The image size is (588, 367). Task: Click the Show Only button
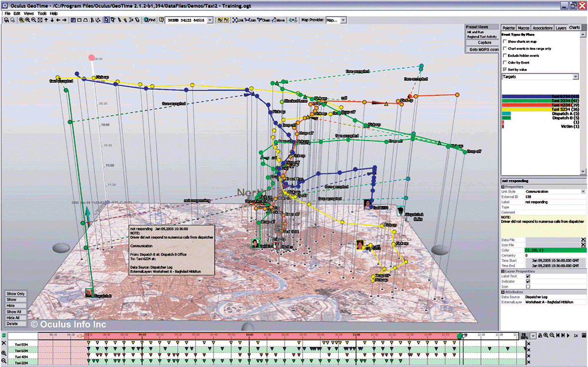tap(16, 294)
